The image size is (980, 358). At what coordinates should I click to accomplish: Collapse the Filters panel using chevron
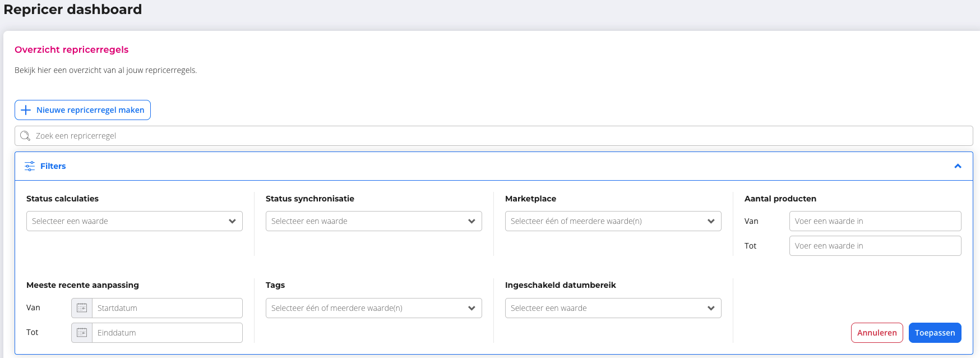958,166
